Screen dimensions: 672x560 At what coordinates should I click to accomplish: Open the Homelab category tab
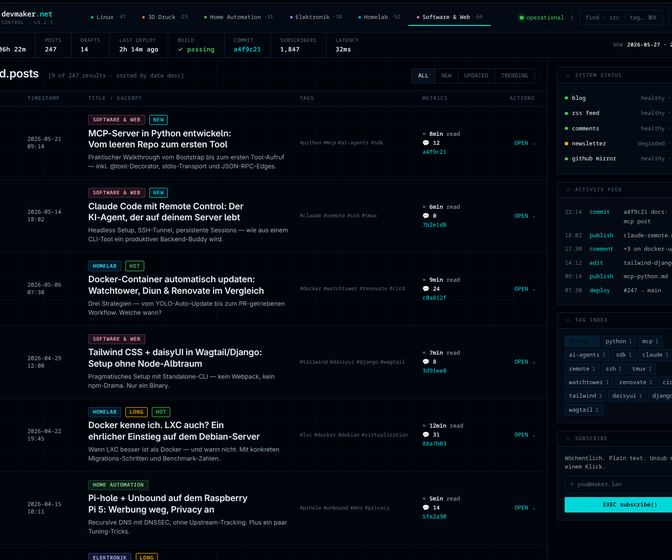coord(379,17)
